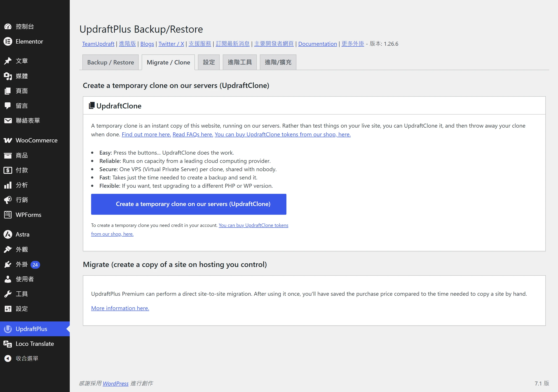Screen dimensions: 558x392
Task: Click the user silhouette icon beside 使用者
Action: point(8,279)
